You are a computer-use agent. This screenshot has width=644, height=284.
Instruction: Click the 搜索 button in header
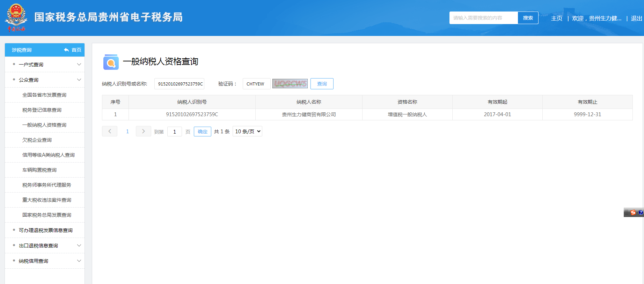pos(528,18)
